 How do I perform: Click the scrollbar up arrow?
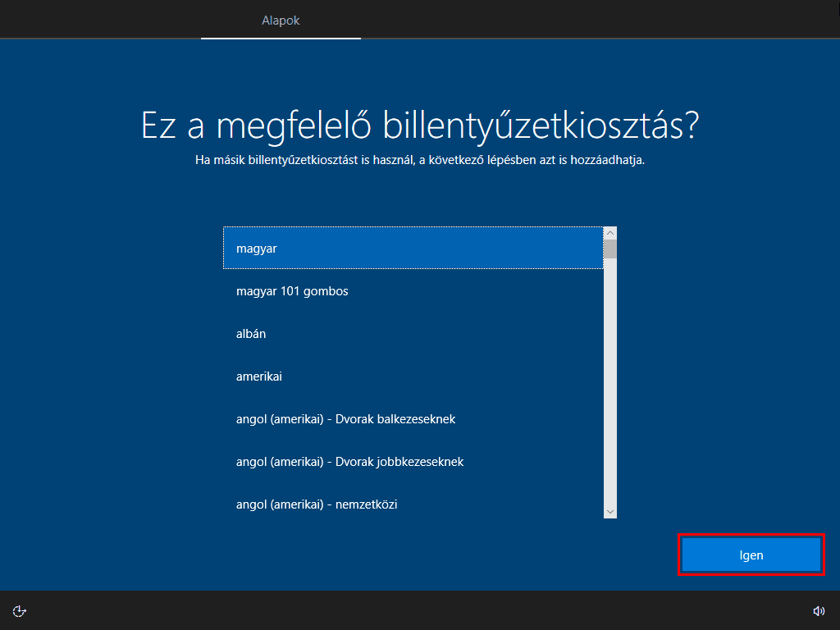pyautogui.click(x=609, y=233)
